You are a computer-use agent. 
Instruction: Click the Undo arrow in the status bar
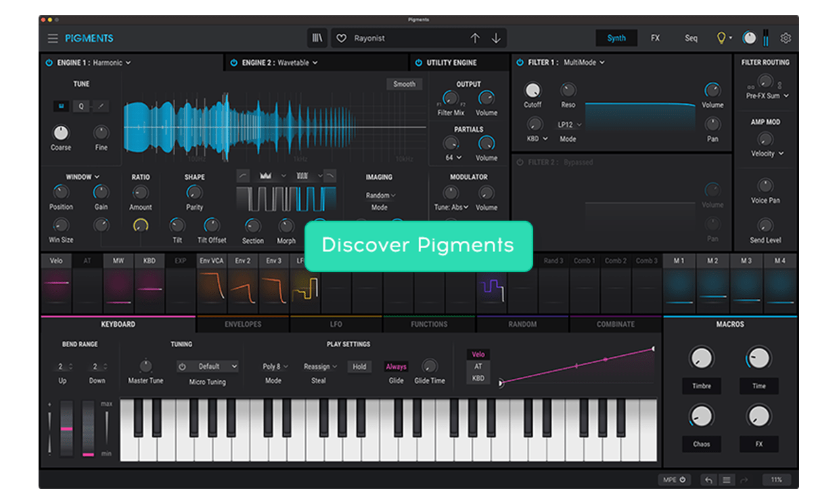[708, 480]
